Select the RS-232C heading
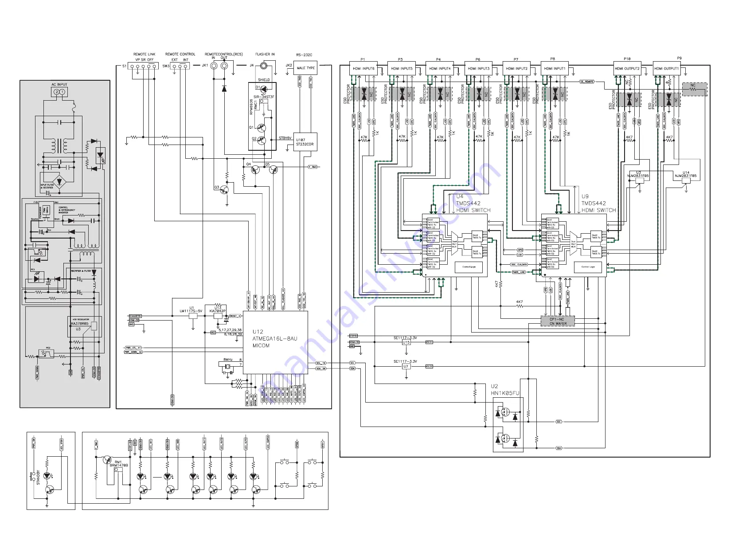This screenshot has width=754, height=560. coord(304,55)
